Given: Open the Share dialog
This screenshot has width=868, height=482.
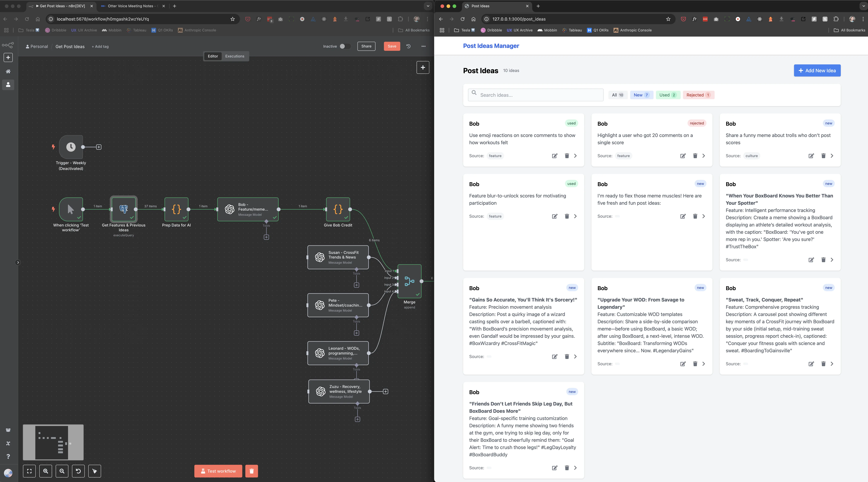Looking at the screenshot, I should point(366,46).
